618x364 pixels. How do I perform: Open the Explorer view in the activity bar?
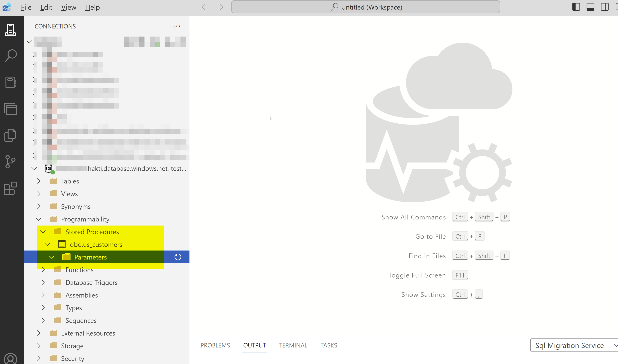10,135
